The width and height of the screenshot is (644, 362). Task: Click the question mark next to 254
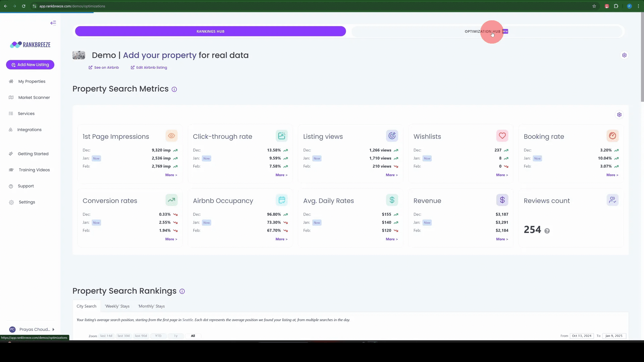click(547, 231)
